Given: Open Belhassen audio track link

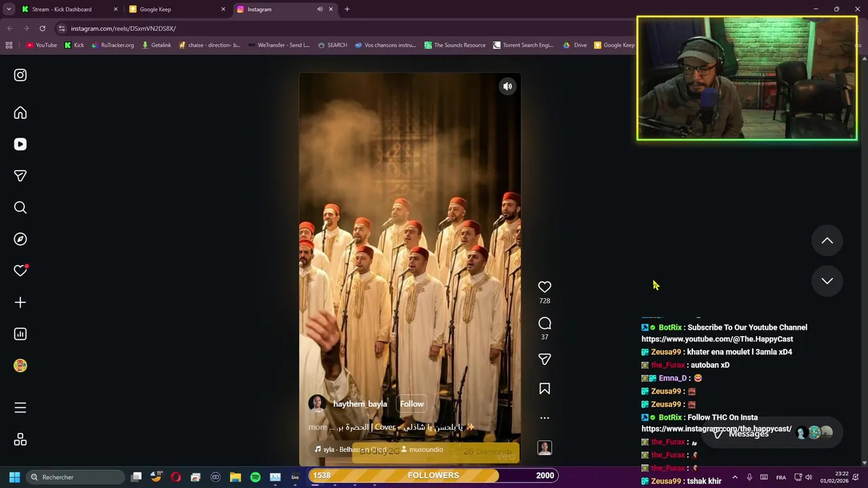Looking at the screenshot, I should pos(350,449).
